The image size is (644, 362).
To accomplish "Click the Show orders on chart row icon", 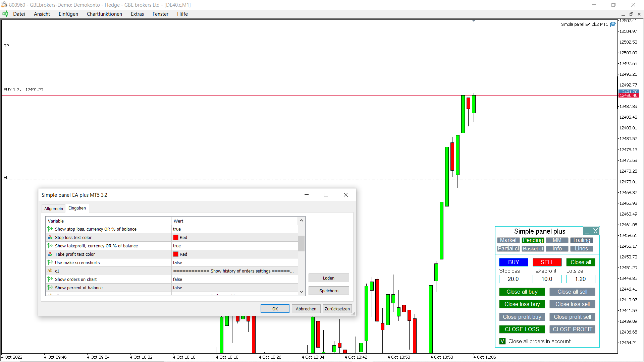I will coord(50,279).
